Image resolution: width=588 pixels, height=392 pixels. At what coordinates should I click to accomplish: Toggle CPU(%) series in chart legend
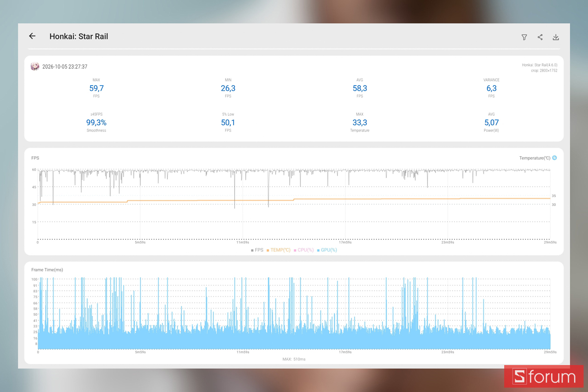[x=304, y=250]
